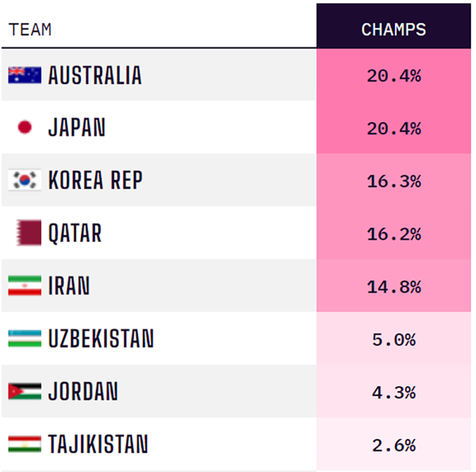Click the Tajikistan flag icon
The image size is (476, 472).
(x=24, y=444)
